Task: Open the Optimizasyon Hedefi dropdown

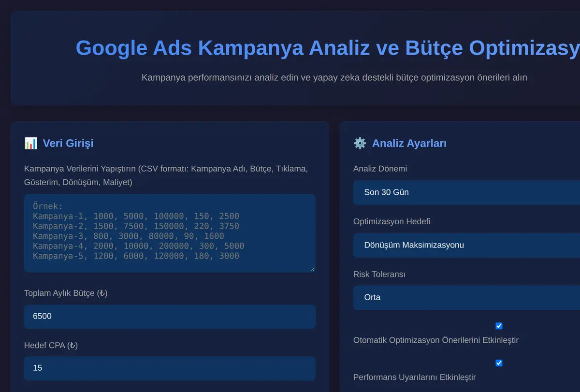Action: tap(466, 245)
